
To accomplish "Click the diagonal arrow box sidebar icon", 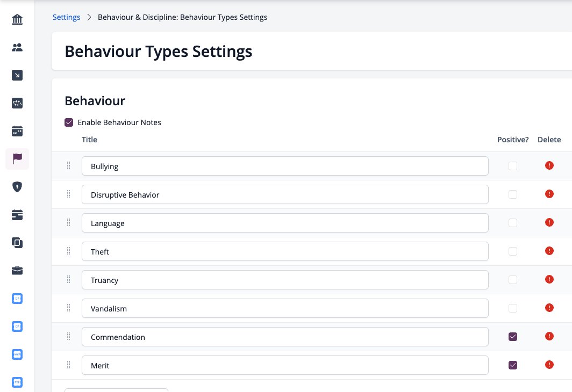I will (17, 75).
